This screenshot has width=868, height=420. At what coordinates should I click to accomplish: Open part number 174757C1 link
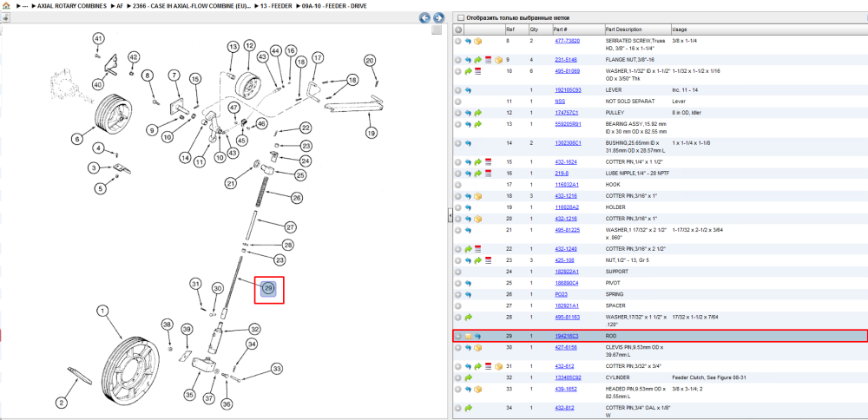(566, 113)
